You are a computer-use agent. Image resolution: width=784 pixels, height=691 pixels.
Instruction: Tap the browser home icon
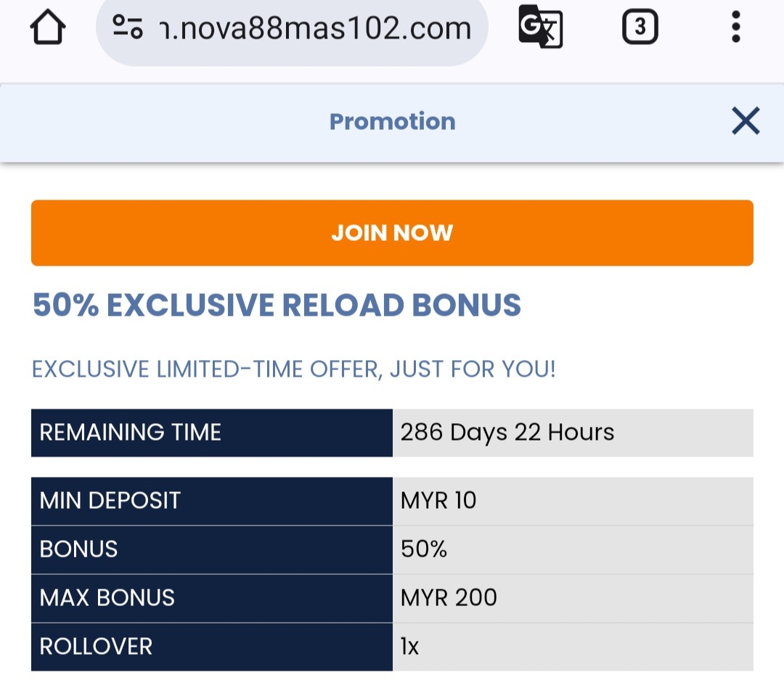(48, 29)
